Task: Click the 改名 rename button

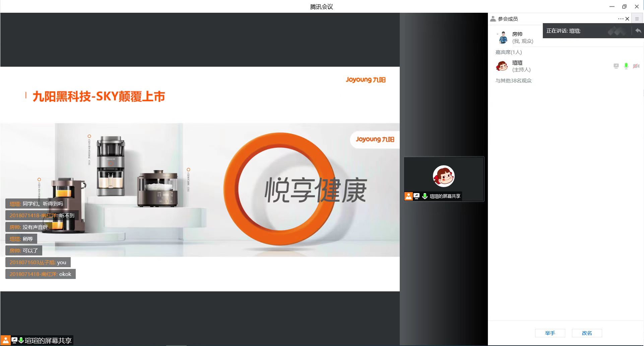Action: coord(587,333)
